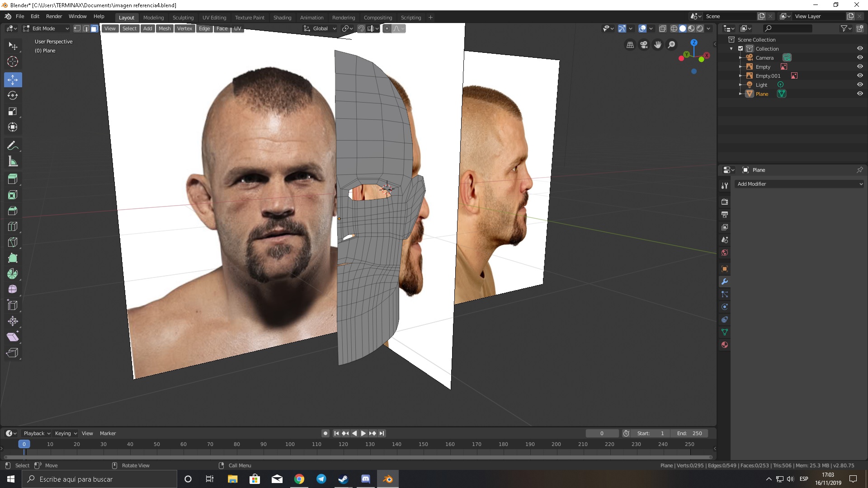Toggle X-ray display
Viewport: 868px width, 488px height.
point(662,28)
